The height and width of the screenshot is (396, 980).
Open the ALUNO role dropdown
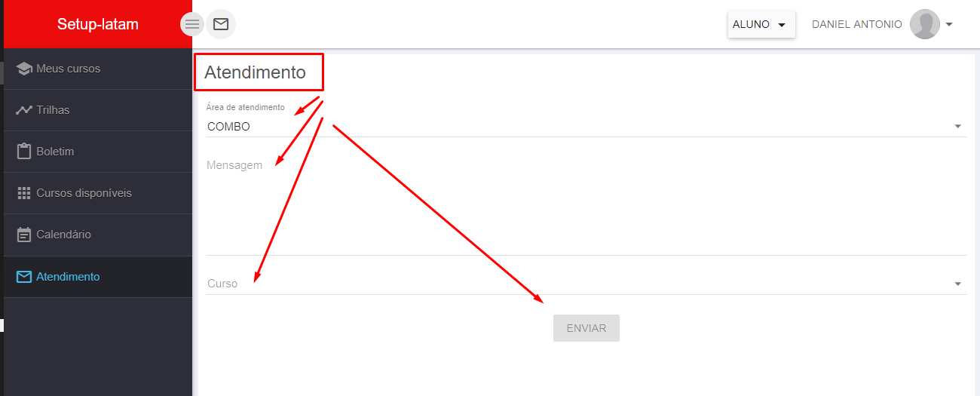point(761,24)
